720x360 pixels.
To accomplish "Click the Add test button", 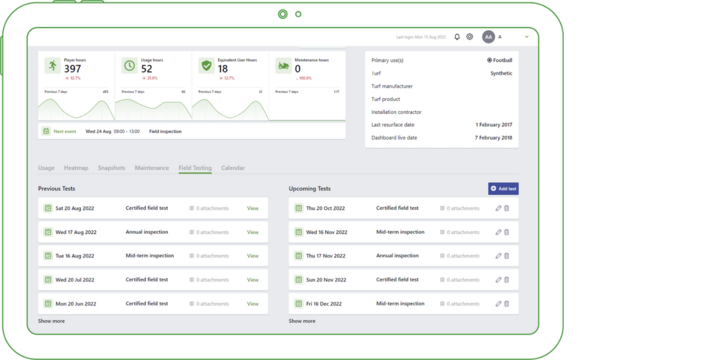I will (x=503, y=189).
